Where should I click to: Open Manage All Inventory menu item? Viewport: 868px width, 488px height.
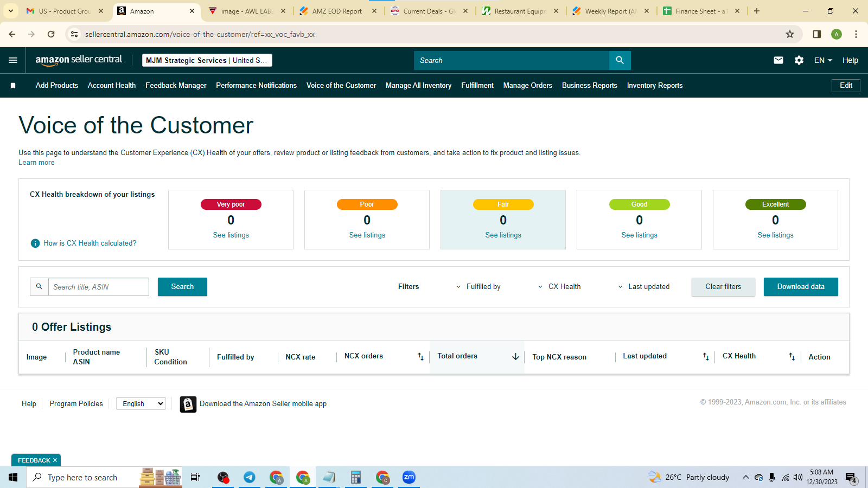coord(418,86)
